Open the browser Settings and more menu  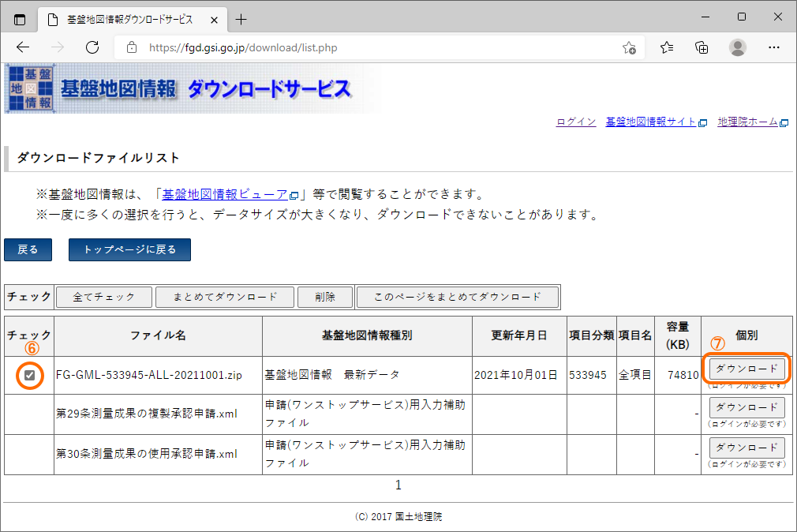pyautogui.click(x=773, y=47)
